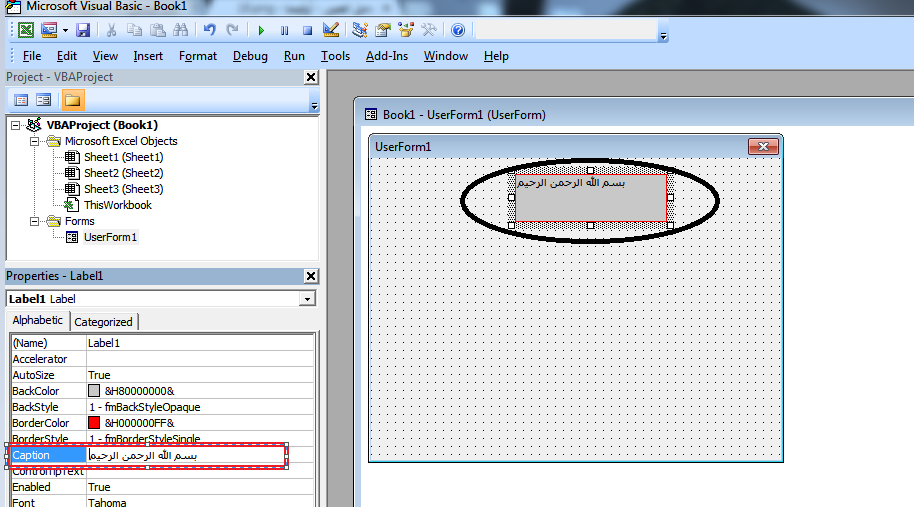
Task: Click the AutoSize property value True
Action: (x=200, y=375)
